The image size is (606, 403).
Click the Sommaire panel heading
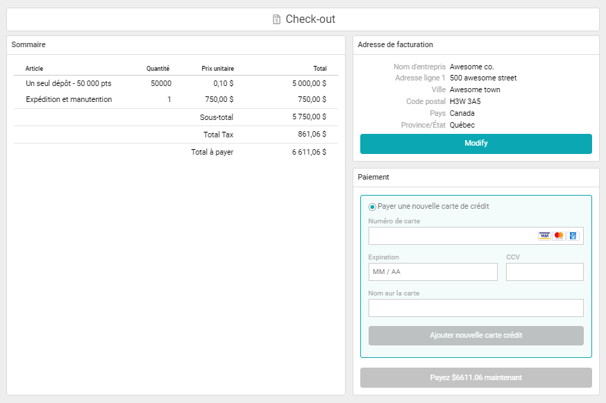tap(28, 45)
